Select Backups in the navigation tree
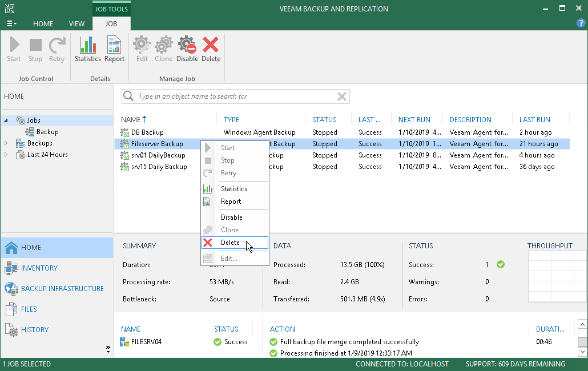Viewport: 588px width, 371px height. click(x=40, y=143)
